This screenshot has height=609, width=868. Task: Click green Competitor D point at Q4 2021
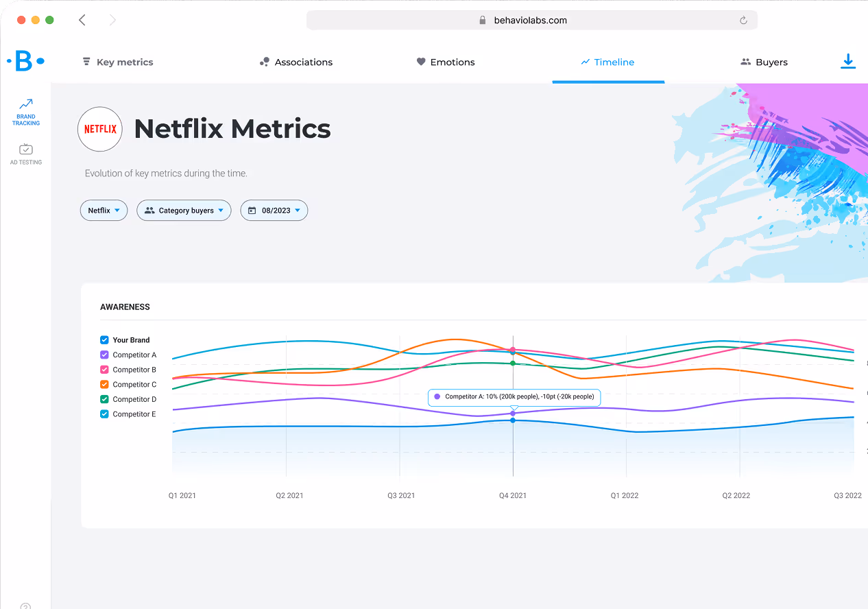coord(513,363)
